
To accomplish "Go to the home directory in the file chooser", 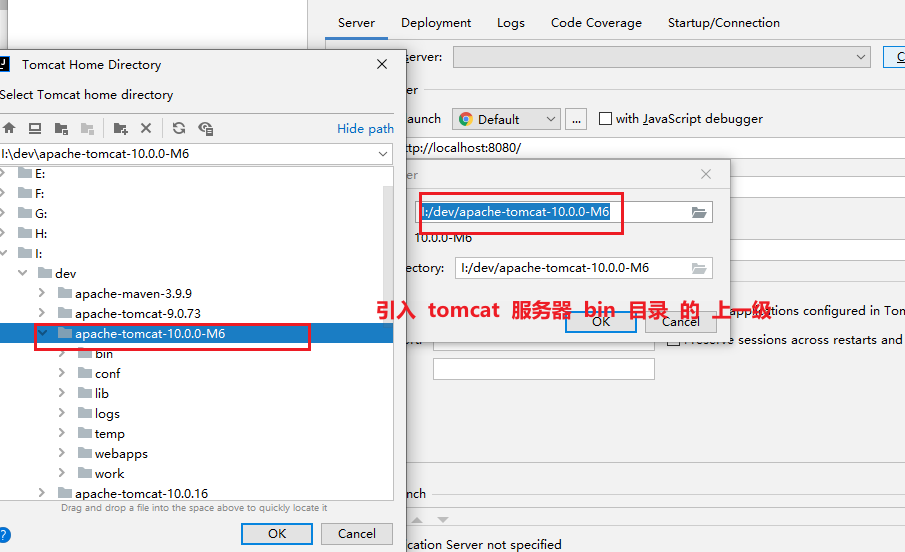I will pyautogui.click(x=9, y=128).
